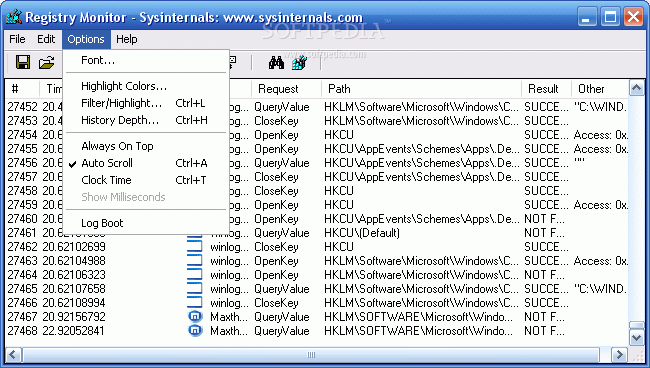Click the process icon in row 27466
This screenshot has height=368, width=650.
195,303
